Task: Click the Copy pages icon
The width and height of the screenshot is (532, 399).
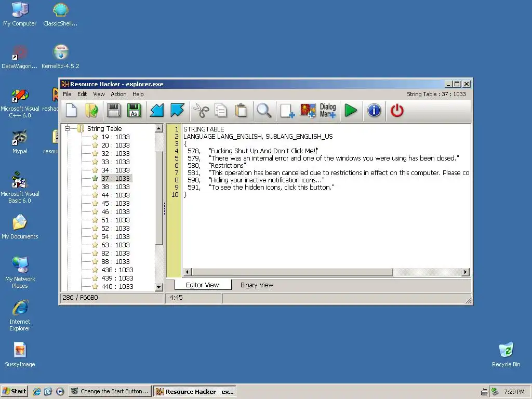Action: [x=221, y=111]
